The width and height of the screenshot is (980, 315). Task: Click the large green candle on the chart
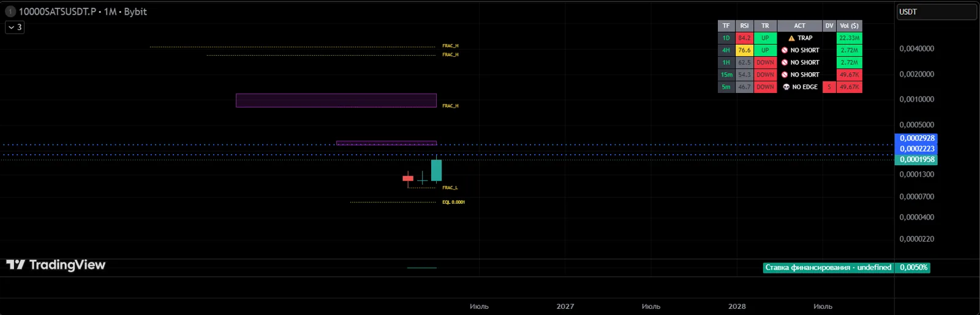click(x=436, y=170)
